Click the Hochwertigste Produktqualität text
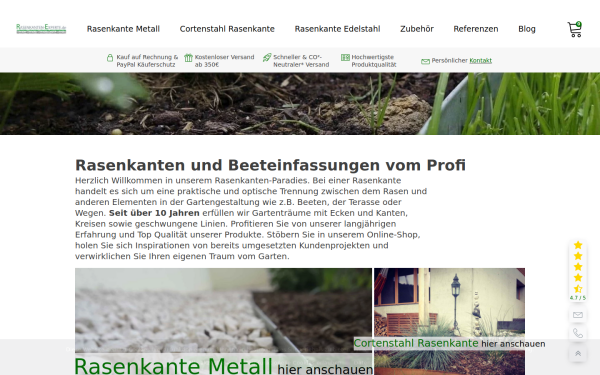 (374, 61)
